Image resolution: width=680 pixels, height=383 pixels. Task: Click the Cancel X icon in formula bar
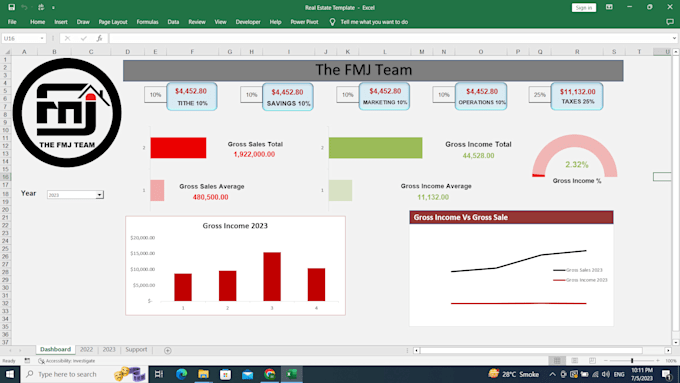pos(67,38)
